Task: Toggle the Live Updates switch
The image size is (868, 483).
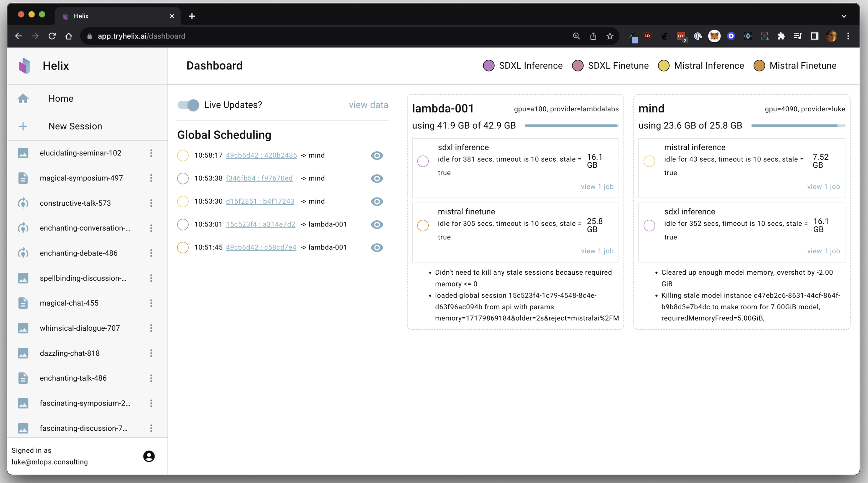Action: (x=188, y=105)
